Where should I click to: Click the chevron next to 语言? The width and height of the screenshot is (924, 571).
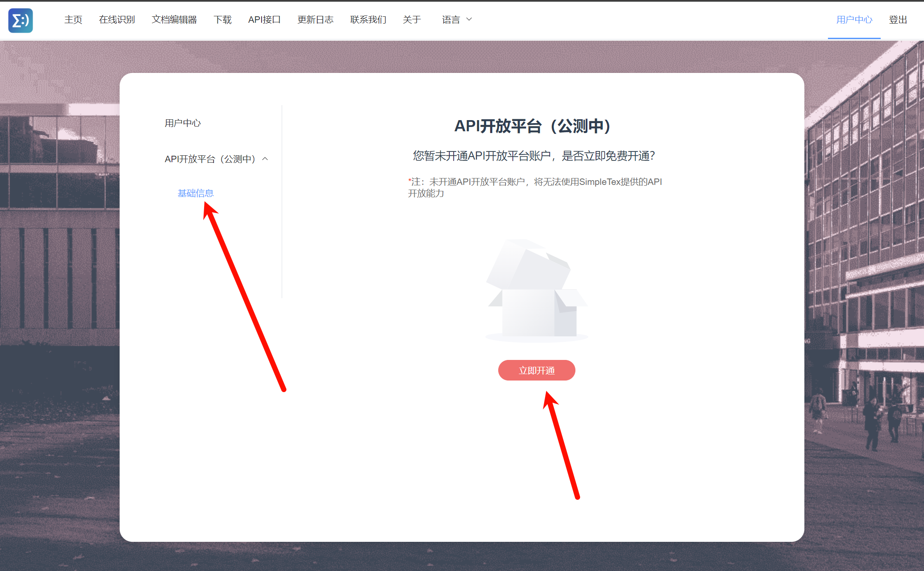(x=469, y=19)
